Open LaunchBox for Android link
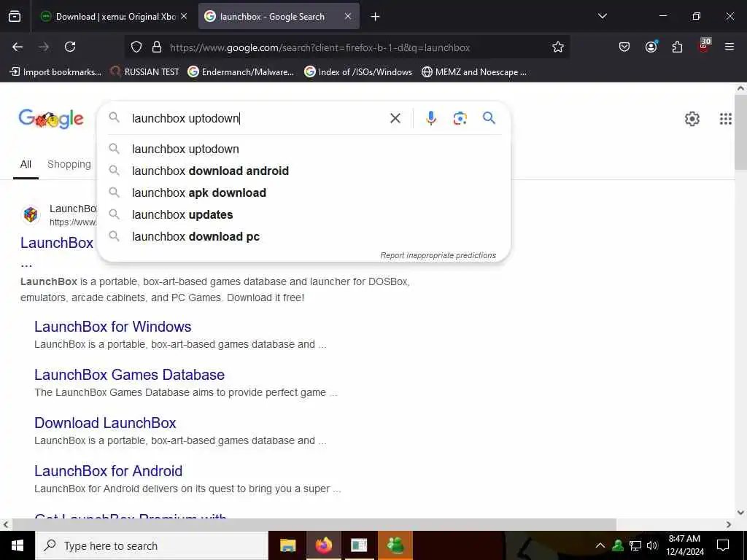747x560 pixels. click(108, 471)
